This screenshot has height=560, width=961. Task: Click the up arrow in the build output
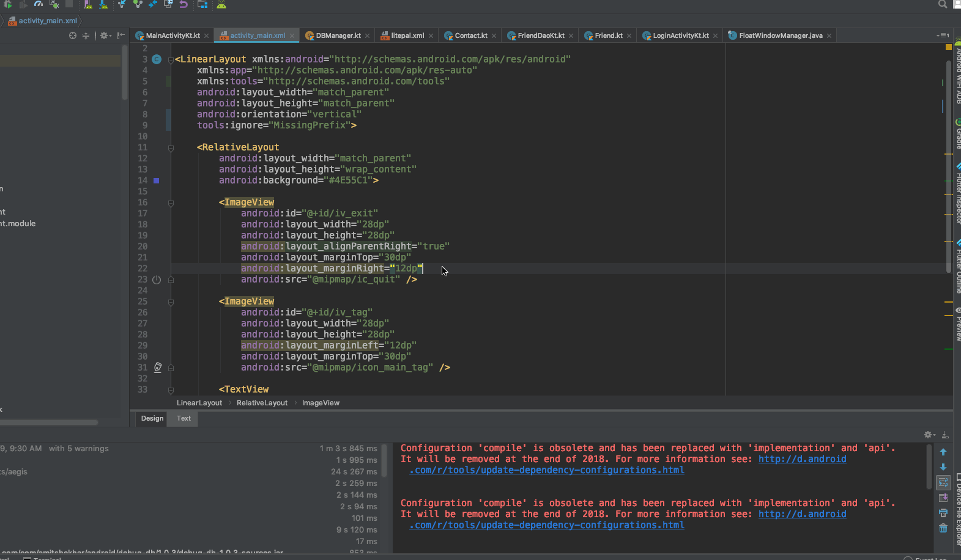pyautogui.click(x=943, y=452)
